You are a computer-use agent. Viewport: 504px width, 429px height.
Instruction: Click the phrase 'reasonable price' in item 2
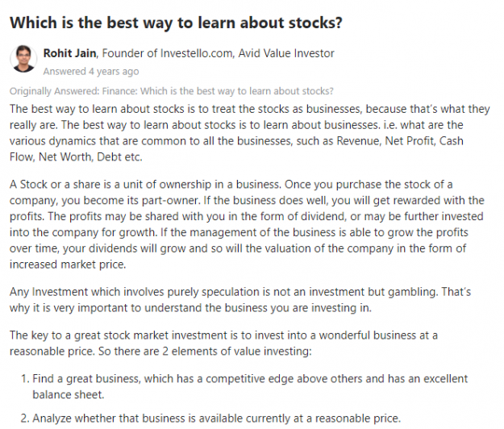(358, 419)
